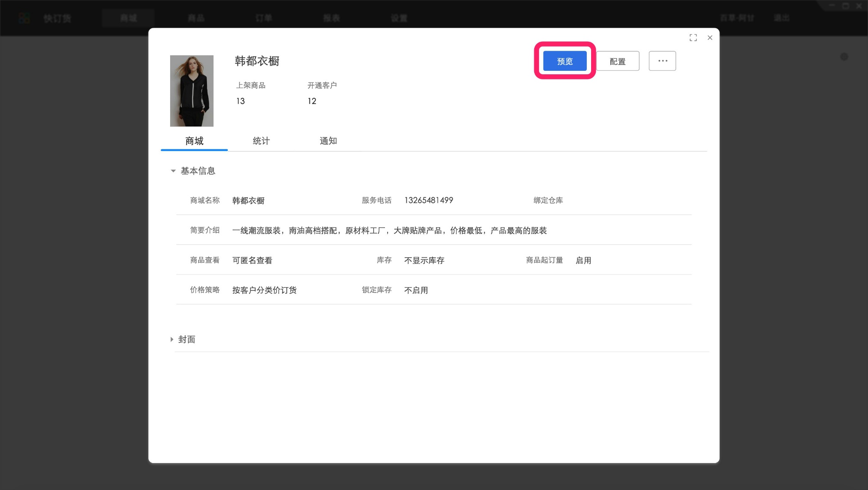Select the 商城 tab in dialog
The height and width of the screenshot is (490, 868).
(194, 141)
